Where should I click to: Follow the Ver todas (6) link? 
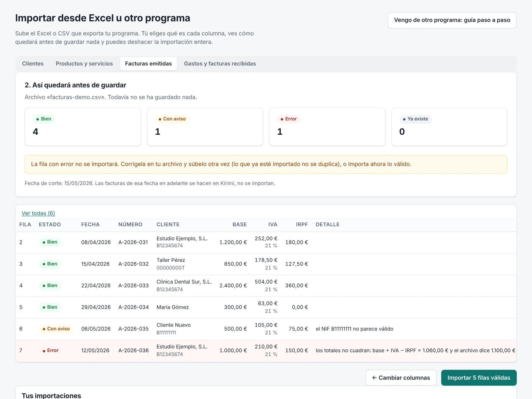[38, 213]
